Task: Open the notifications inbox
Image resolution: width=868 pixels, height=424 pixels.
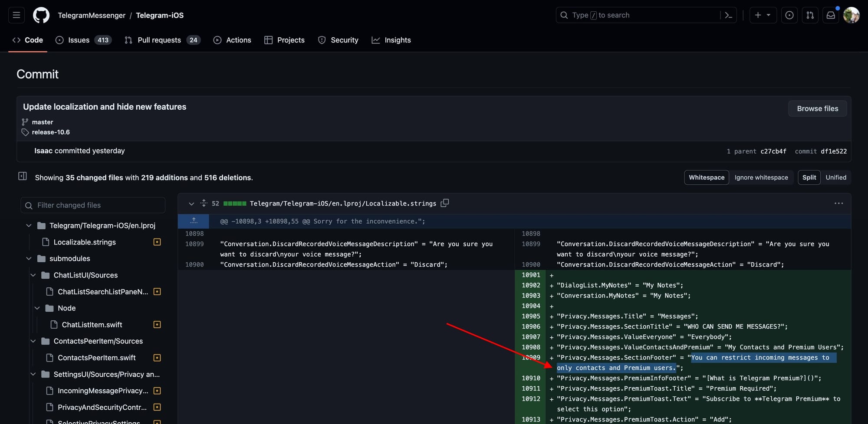Action: (831, 15)
